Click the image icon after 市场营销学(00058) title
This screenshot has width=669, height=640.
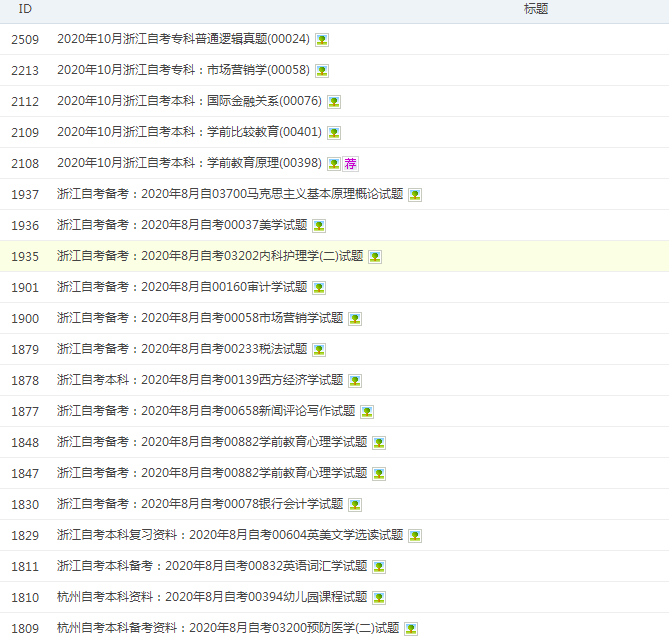pyautogui.click(x=322, y=71)
